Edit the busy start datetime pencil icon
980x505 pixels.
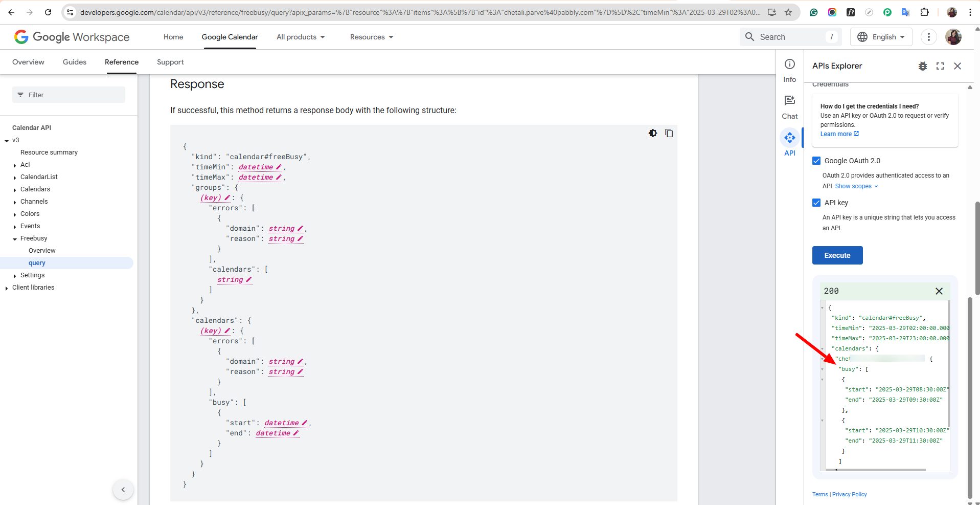point(304,423)
